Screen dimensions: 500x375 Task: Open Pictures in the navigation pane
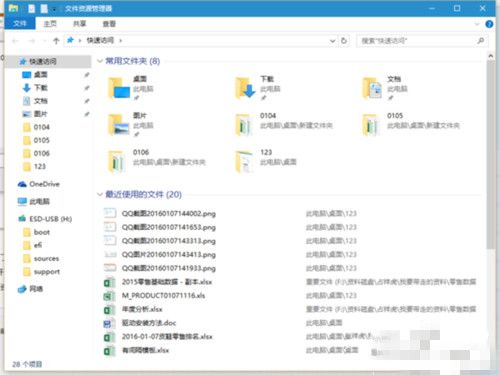(x=40, y=114)
